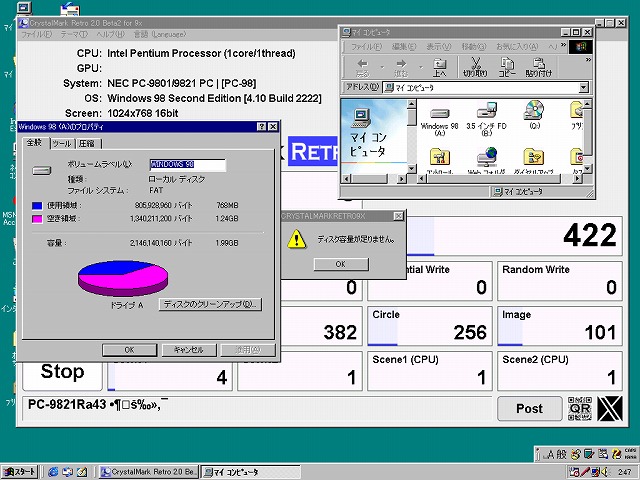Viewport: 640px width, 480px height.
Task: Open お気に入り menu in My Computer window
Action: tap(517, 47)
